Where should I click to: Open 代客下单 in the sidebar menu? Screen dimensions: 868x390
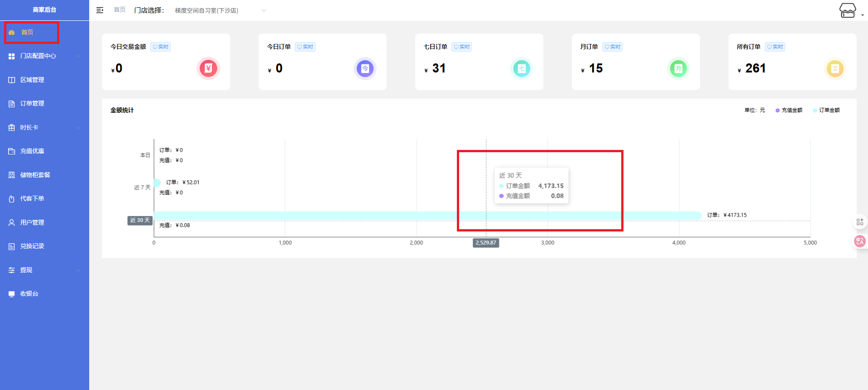(44, 199)
